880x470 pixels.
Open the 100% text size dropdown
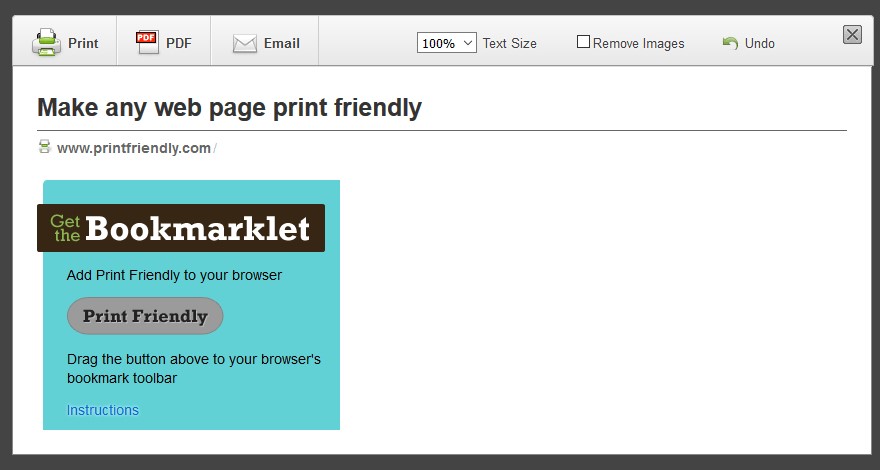[446, 43]
